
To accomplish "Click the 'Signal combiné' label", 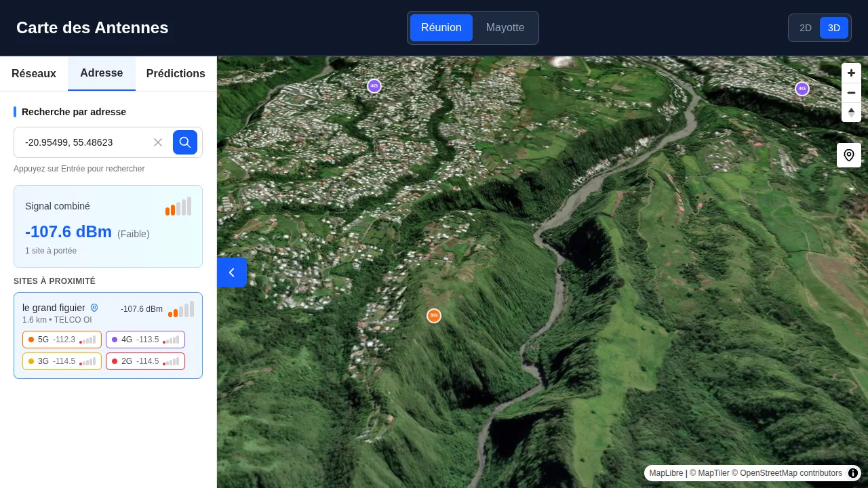I will [58, 206].
